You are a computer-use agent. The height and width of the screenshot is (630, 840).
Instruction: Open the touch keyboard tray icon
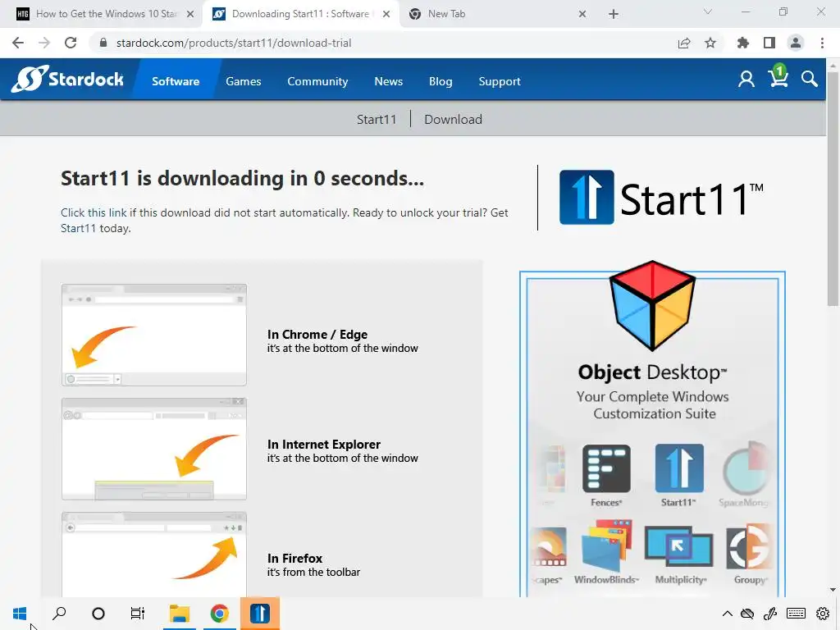point(796,614)
